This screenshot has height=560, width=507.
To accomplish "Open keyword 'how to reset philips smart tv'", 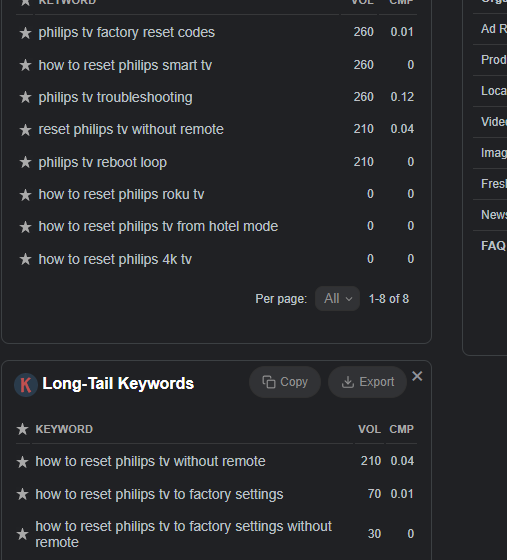I will pyautogui.click(x=125, y=65).
